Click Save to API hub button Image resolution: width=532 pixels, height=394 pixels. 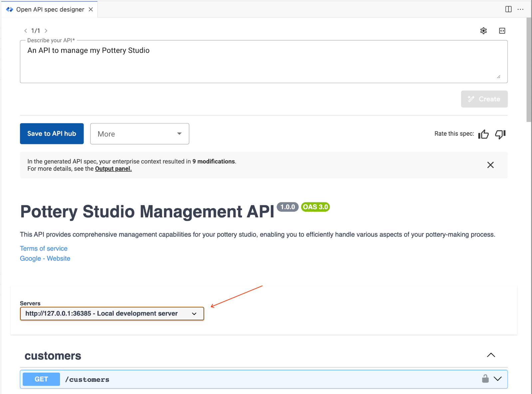point(52,134)
